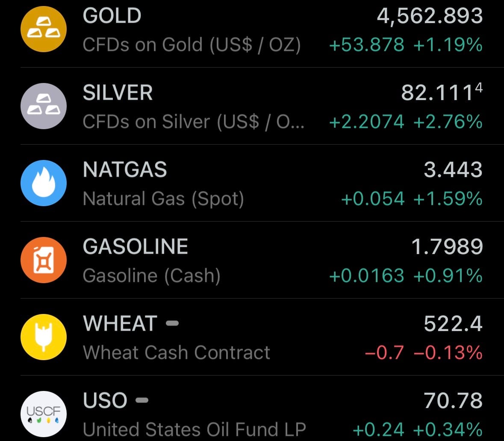Click the gold price 4,562.893

[430, 16]
